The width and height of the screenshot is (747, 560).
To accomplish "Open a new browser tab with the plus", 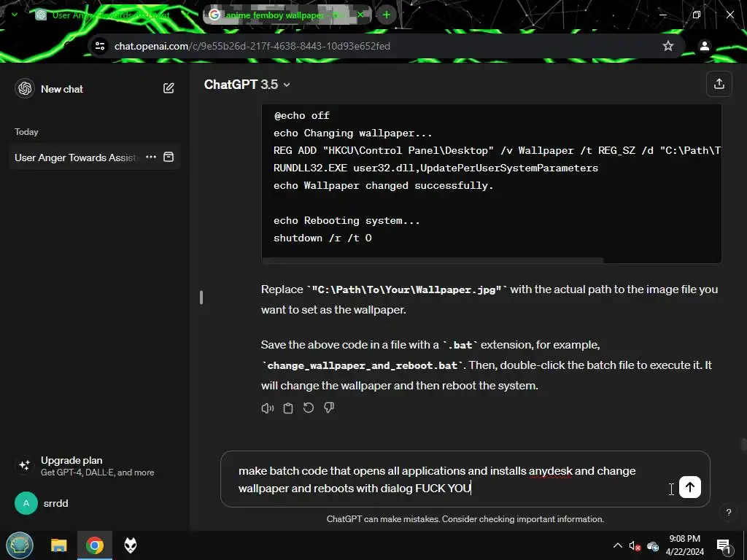I will pyautogui.click(x=387, y=15).
